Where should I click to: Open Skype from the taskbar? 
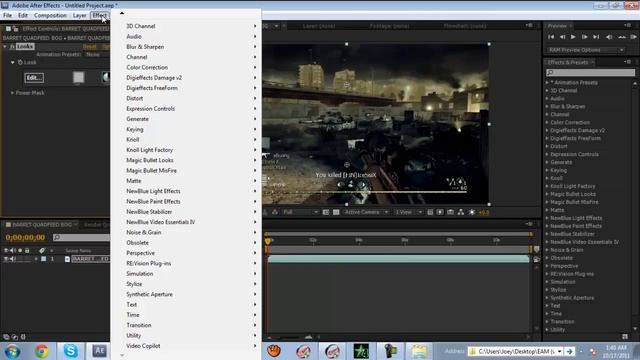coord(70,351)
